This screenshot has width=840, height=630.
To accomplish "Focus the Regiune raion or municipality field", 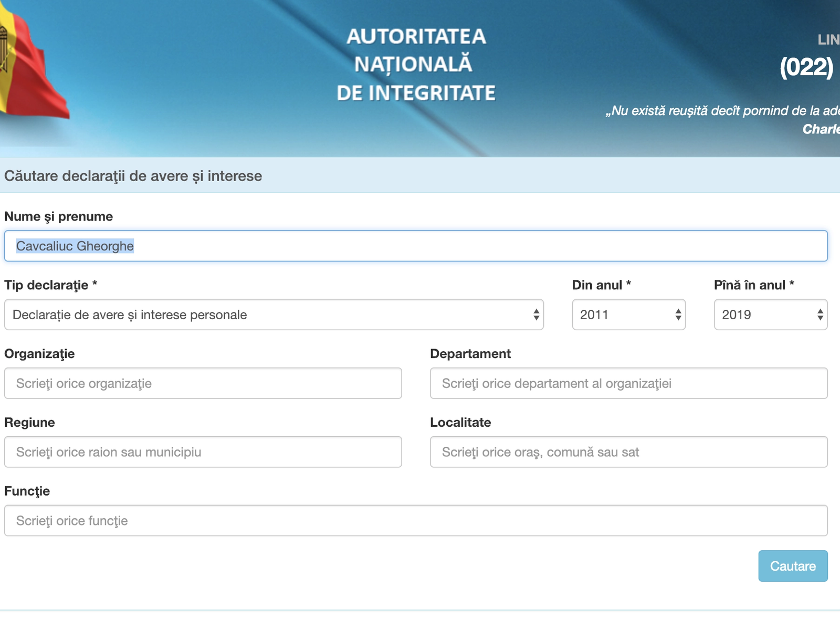I will click(203, 452).
